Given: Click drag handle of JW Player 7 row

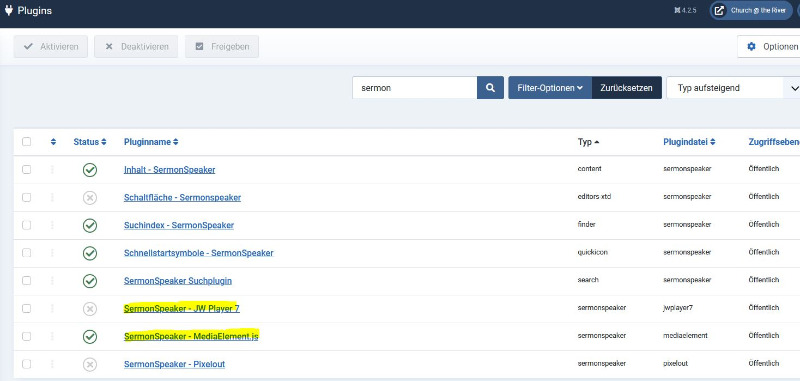Looking at the screenshot, I should click(52, 308).
